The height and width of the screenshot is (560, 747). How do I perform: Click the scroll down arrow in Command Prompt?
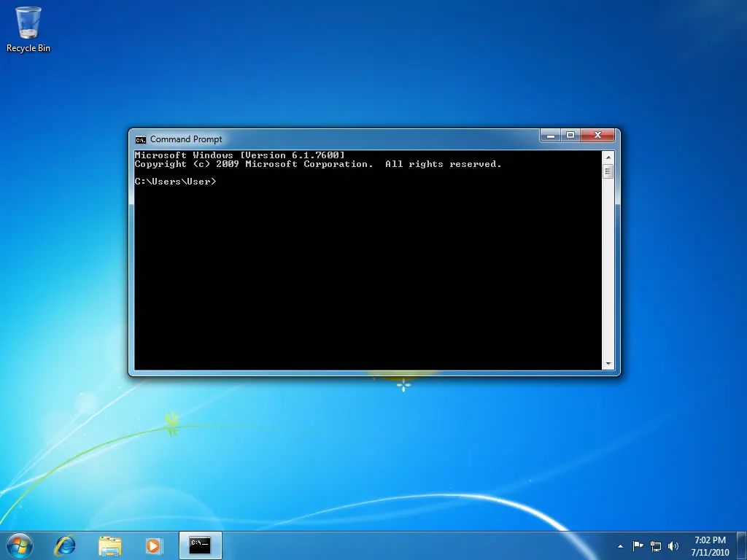coord(608,364)
